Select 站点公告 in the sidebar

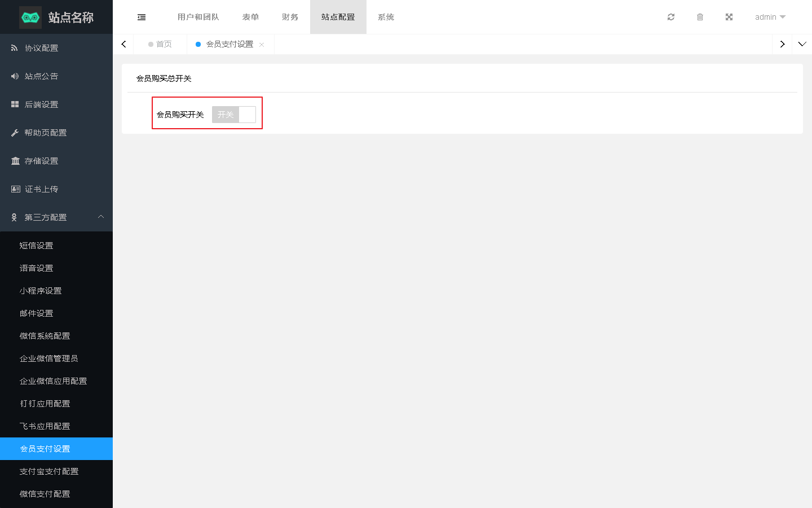pyautogui.click(x=41, y=76)
